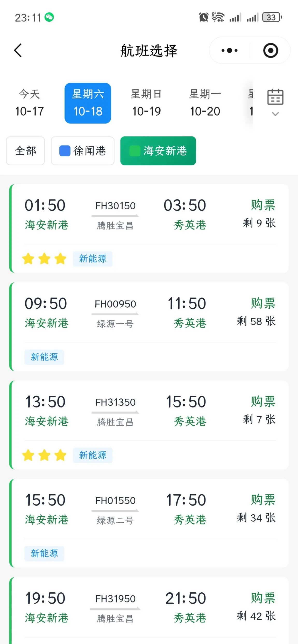Open the calendar date picker icon

(x=275, y=97)
